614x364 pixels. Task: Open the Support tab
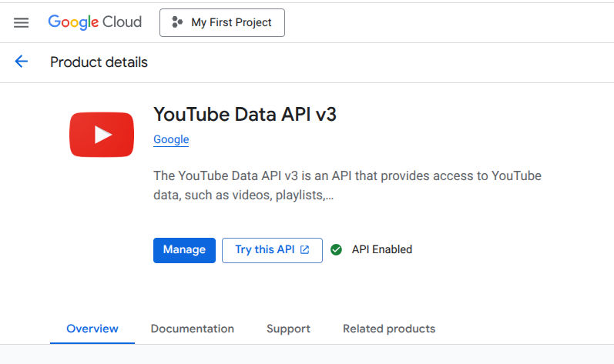pos(289,329)
